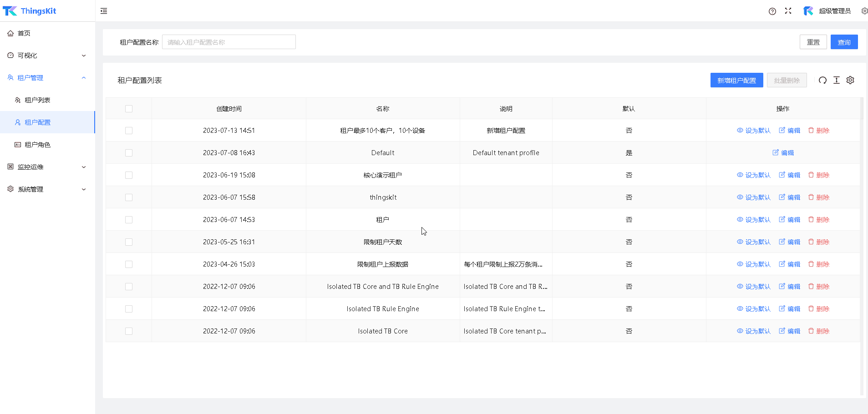868x414 pixels.
Task: Open the help question mark icon
Action: point(772,11)
